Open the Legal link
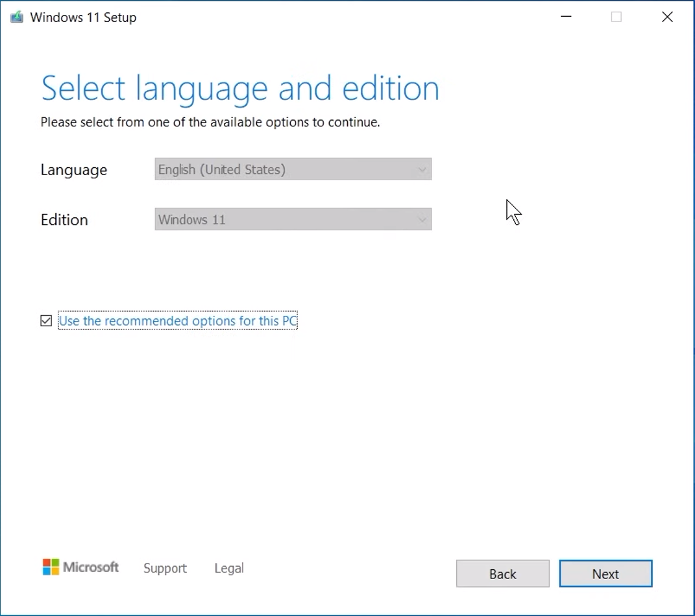695x616 pixels. point(229,569)
